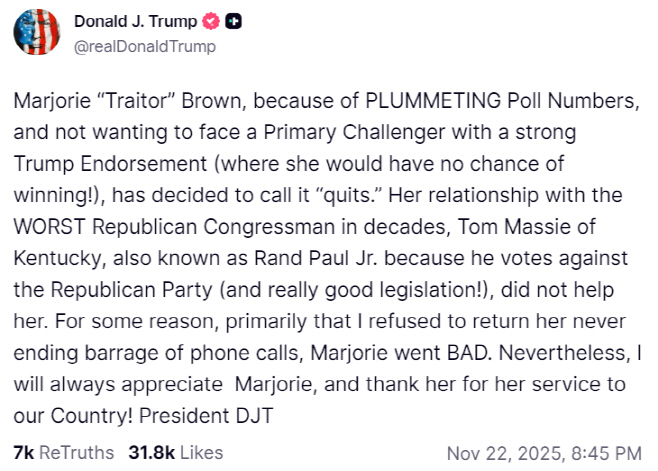This screenshot has width=658, height=471.
Task: Visit the @realDonaldTrump handle
Action: [145, 46]
